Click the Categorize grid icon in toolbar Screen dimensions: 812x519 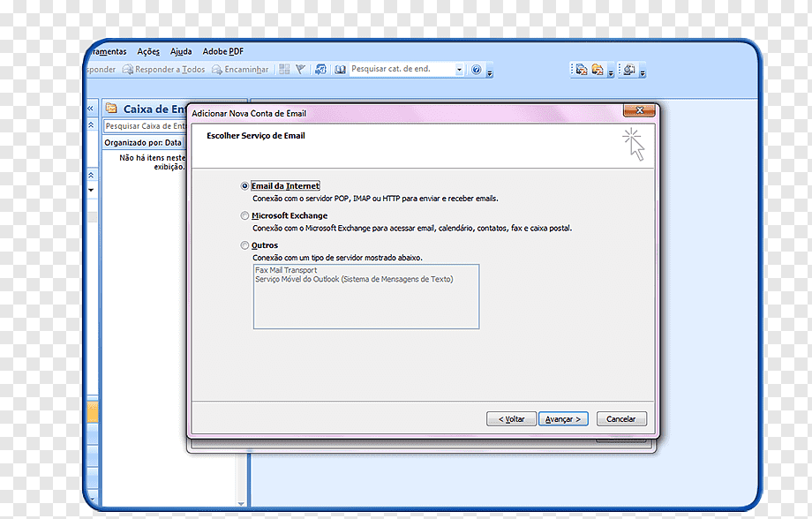(x=284, y=69)
